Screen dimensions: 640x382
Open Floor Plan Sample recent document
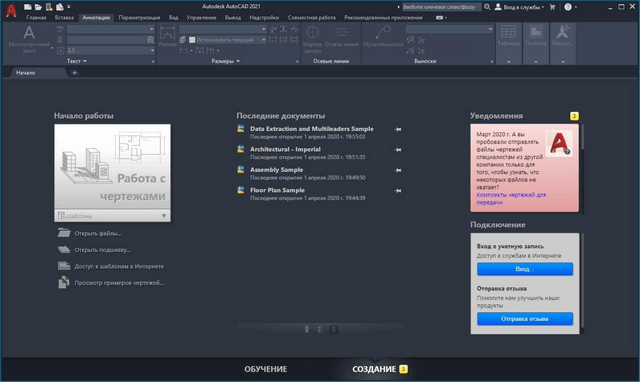[x=277, y=190]
